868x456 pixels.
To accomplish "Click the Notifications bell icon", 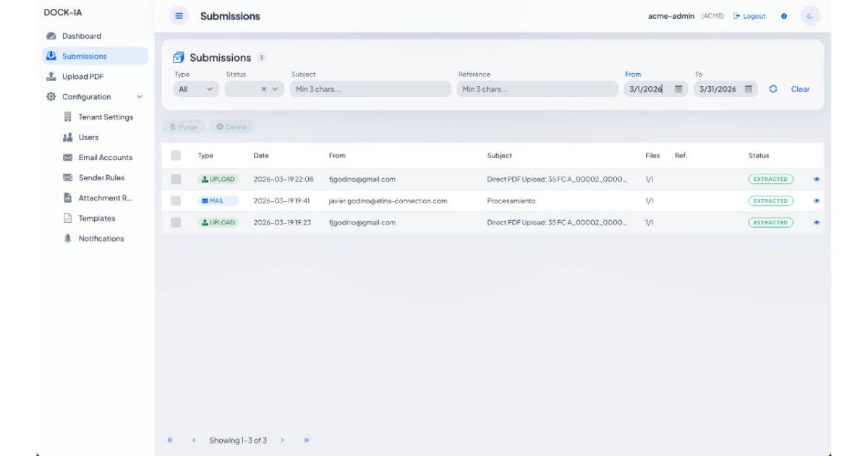I will 68,239.
